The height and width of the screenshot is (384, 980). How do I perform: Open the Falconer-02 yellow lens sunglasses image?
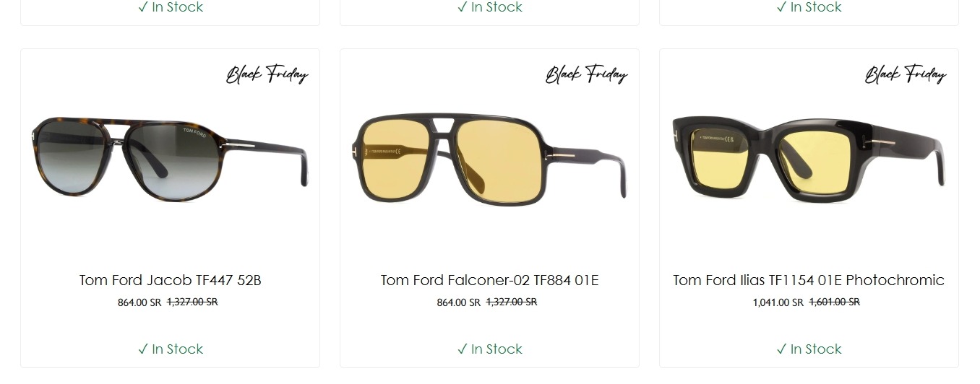click(489, 160)
